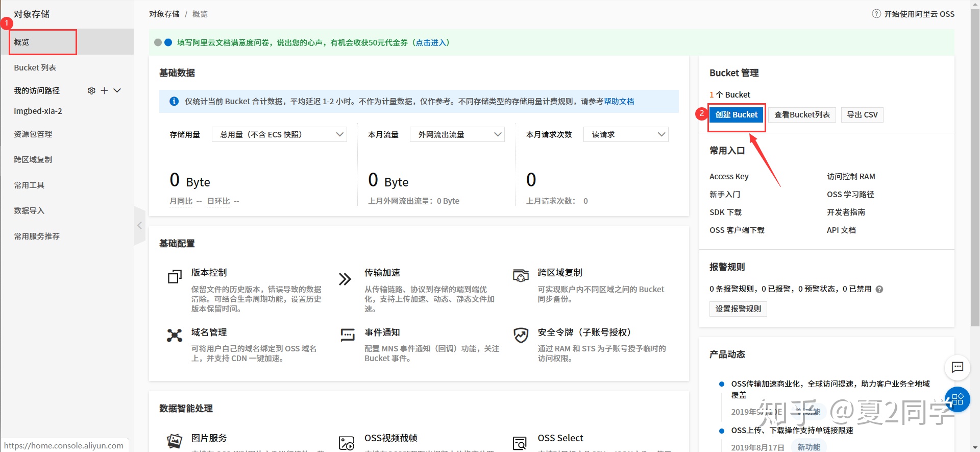The height and width of the screenshot is (452, 980).
Task: Open the 本月请求次数 读请求 dropdown
Action: pos(626,134)
